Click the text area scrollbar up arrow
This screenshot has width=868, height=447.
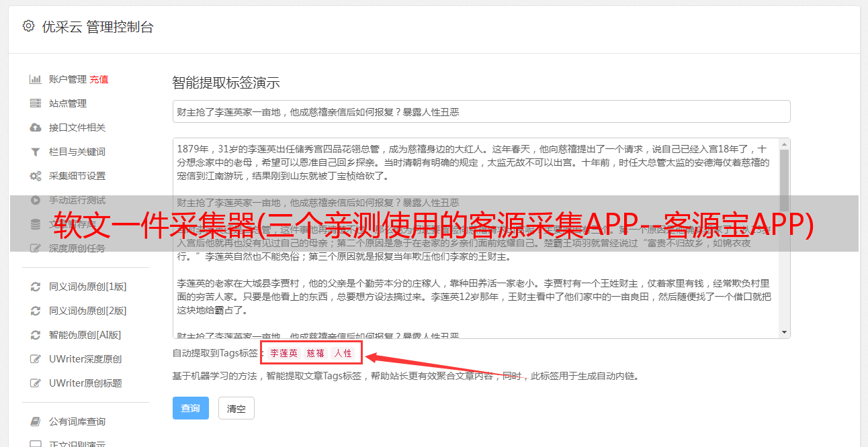785,144
